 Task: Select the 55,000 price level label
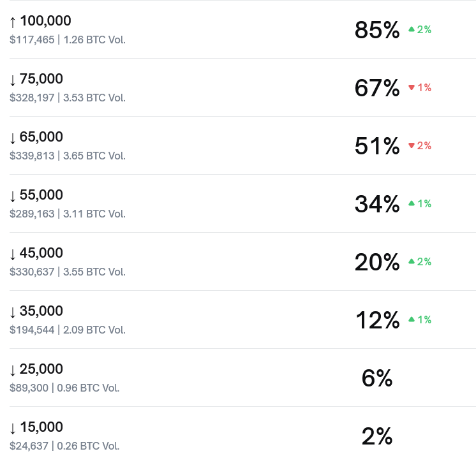pos(41,195)
